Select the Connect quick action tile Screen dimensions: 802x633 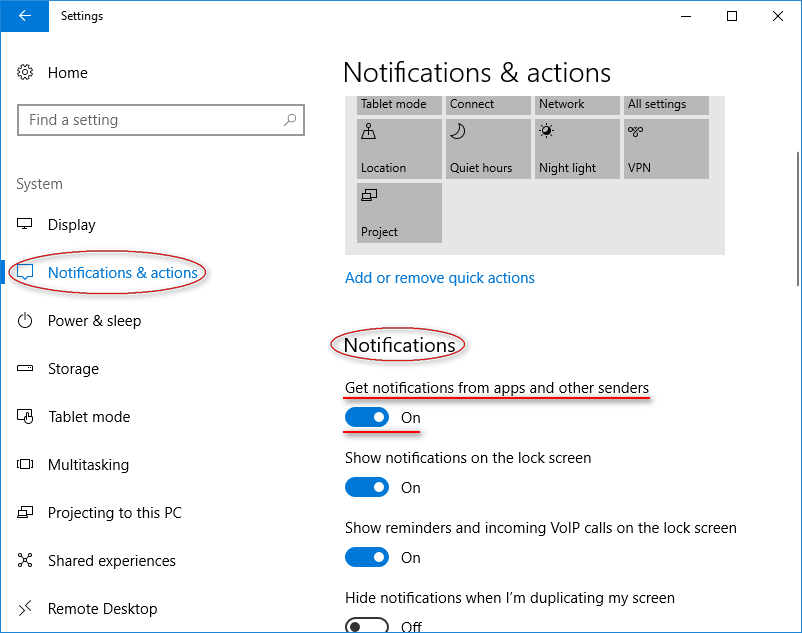click(487, 105)
